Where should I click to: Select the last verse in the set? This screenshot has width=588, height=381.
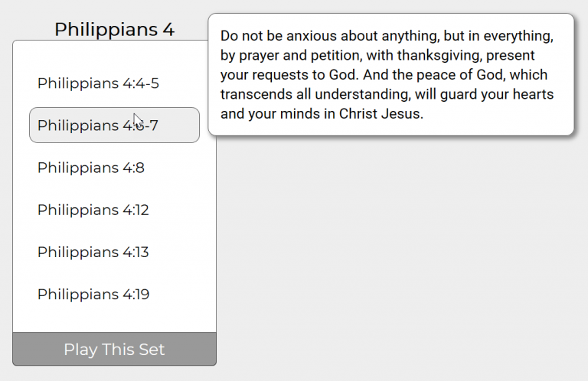pyautogui.click(x=93, y=294)
